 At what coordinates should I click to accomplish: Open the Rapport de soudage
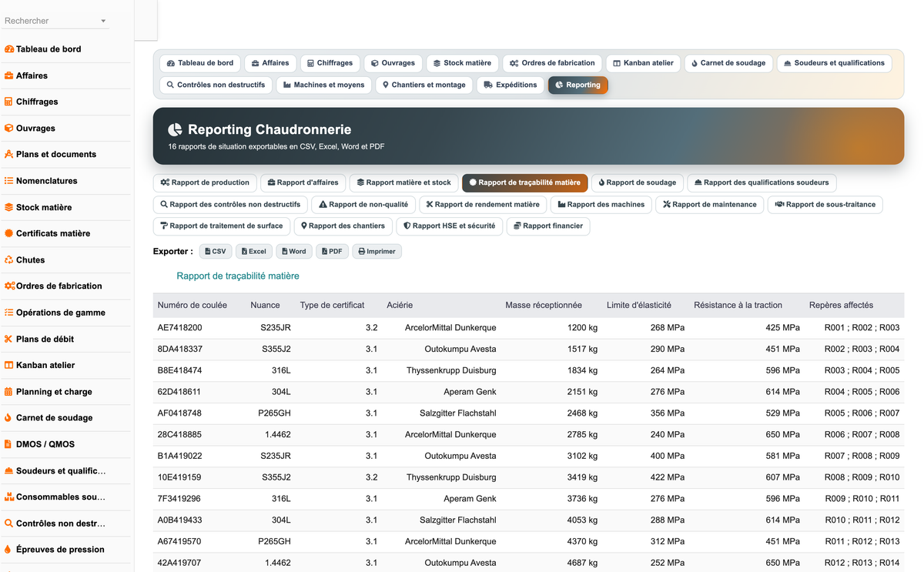pyautogui.click(x=637, y=182)
